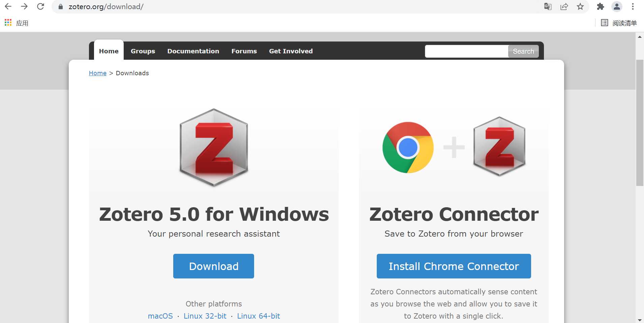This screenshot has width=644, height=323.
Task: Open the Extensions puzzle icon
Action: coord(601,6)
